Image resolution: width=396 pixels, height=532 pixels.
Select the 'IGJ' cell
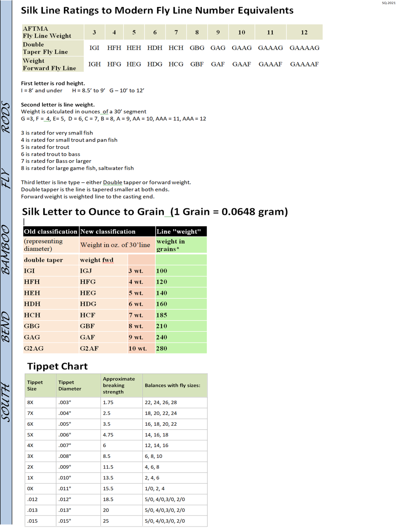[x=103, y=271]
